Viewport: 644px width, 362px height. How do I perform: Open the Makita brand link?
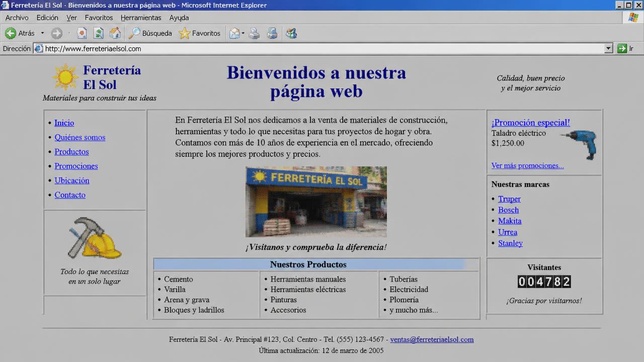pos(510,221)
